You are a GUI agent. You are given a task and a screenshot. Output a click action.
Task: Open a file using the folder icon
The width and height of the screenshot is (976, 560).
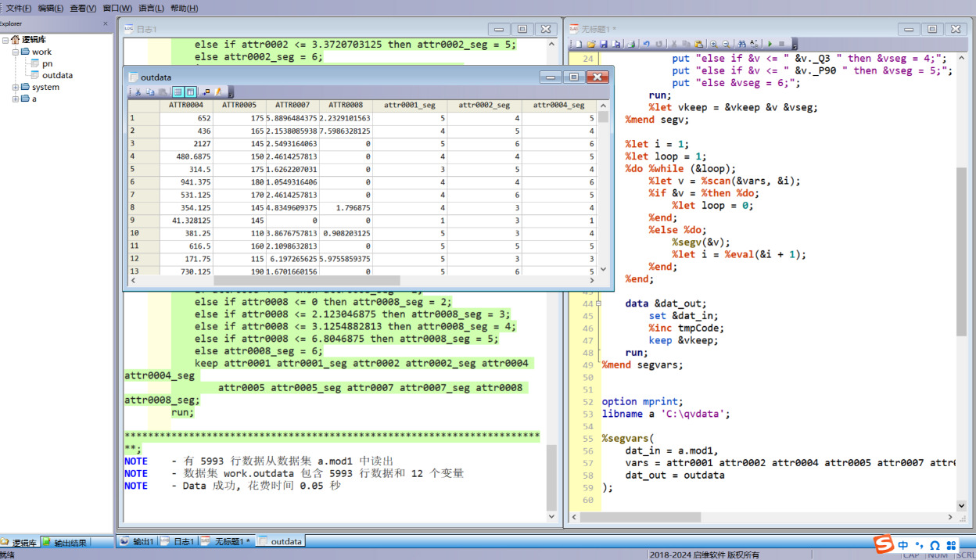tap(591, 44)
